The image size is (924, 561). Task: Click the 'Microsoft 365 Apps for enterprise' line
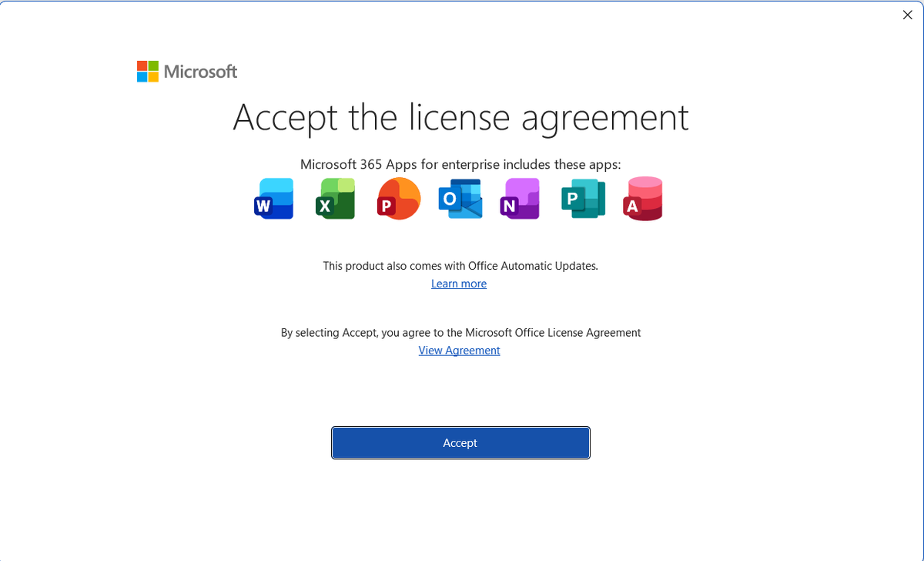coord(460,164)
